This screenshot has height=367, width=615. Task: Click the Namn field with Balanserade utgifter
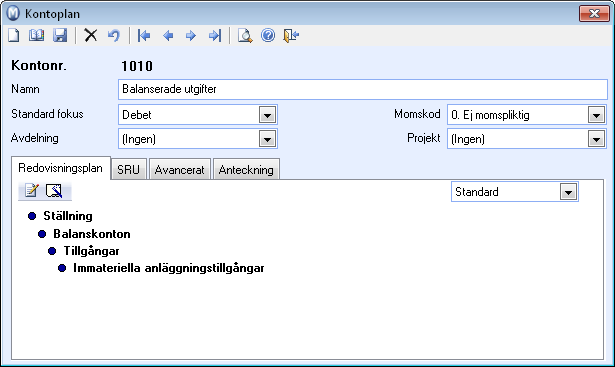pyautogui.click(x=363, y=89)
